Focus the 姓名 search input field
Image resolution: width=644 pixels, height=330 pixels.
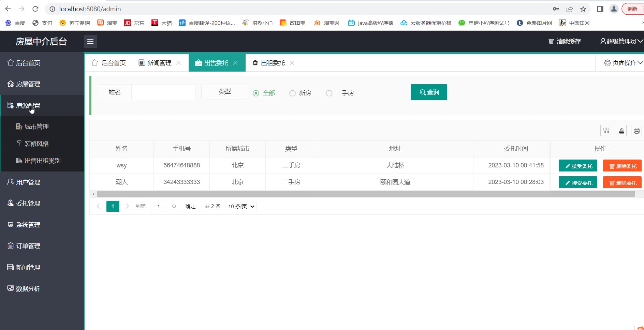point(163,92)
